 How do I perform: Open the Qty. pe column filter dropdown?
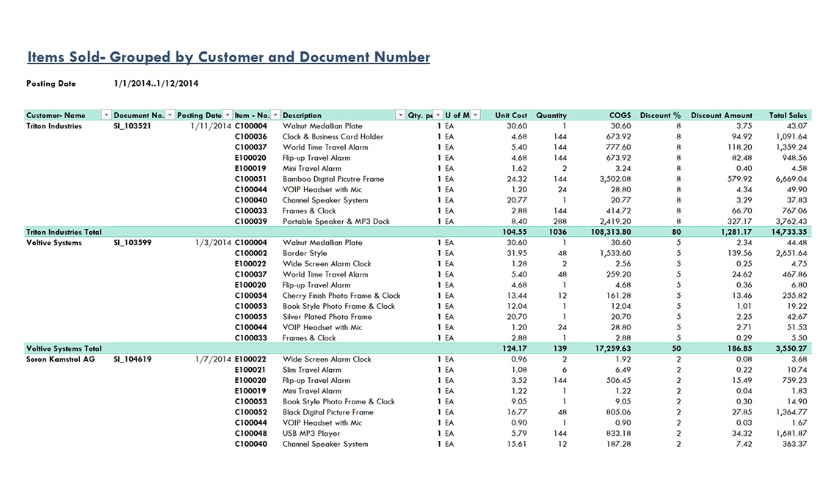(x=438, y=115)
